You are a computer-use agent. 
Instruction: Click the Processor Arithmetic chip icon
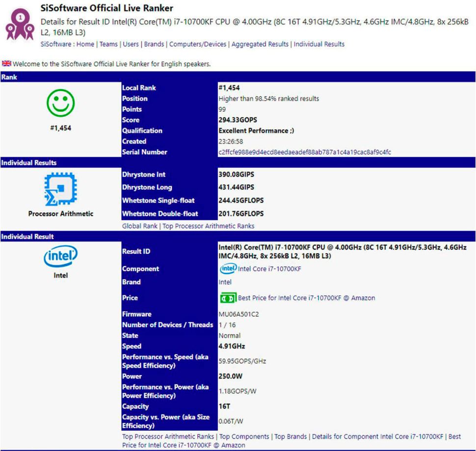[x=60, y=189]
